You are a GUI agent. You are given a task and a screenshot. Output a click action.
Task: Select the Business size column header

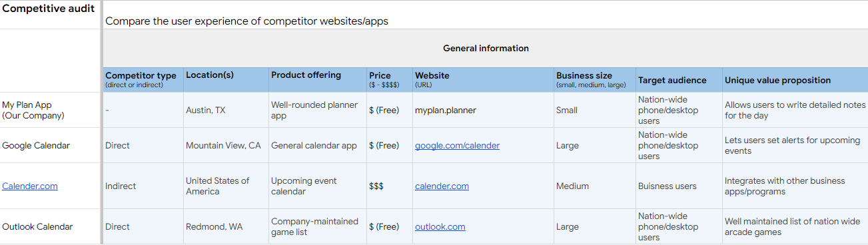[594, 79]
